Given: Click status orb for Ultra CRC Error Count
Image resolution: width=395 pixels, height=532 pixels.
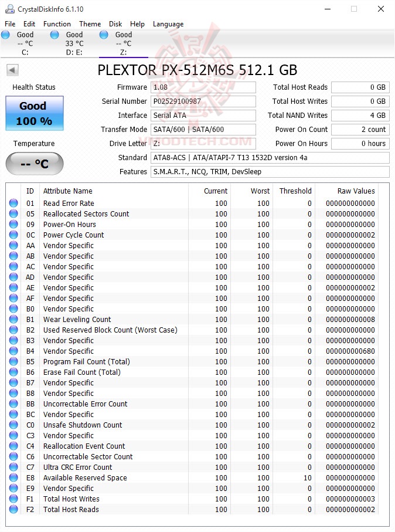Looking at the screenshot, I should coord(13,467).
